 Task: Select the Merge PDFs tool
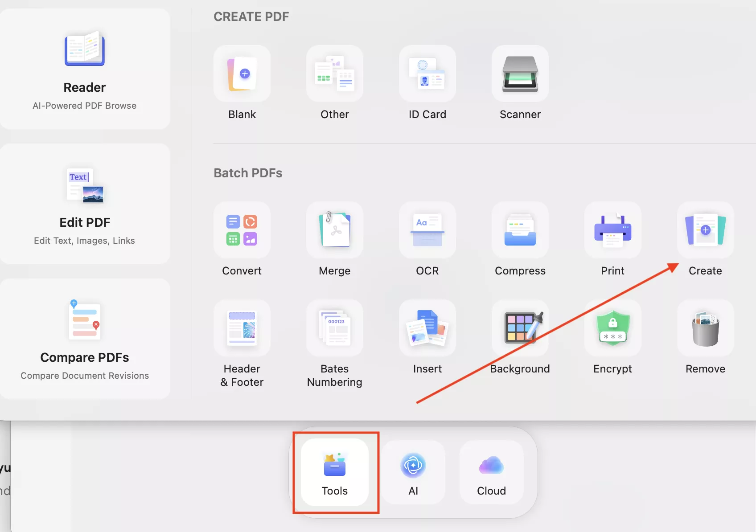pyautogui.click(x=334, y=230)
